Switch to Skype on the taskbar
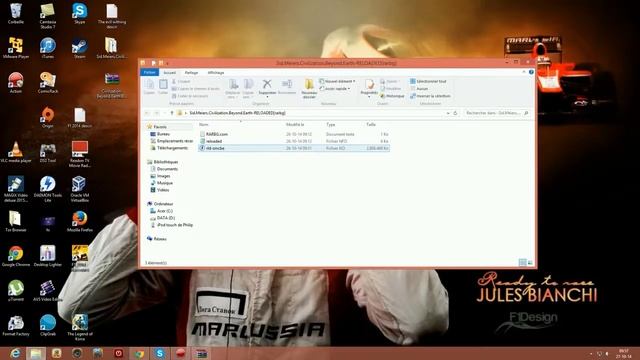The height and width of the screenshot is (360, 640). tap(160, 353)
